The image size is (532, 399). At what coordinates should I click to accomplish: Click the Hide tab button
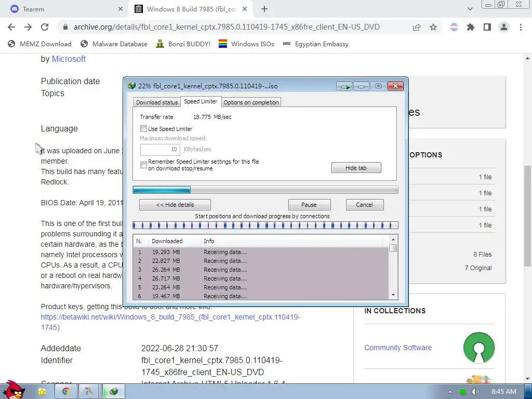coord(356,168)
